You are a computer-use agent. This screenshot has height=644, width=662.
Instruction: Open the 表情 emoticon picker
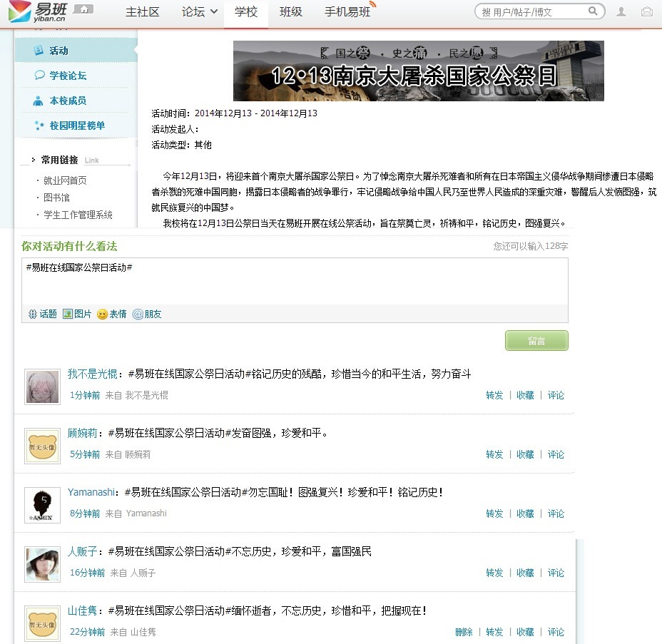point(111,314)
